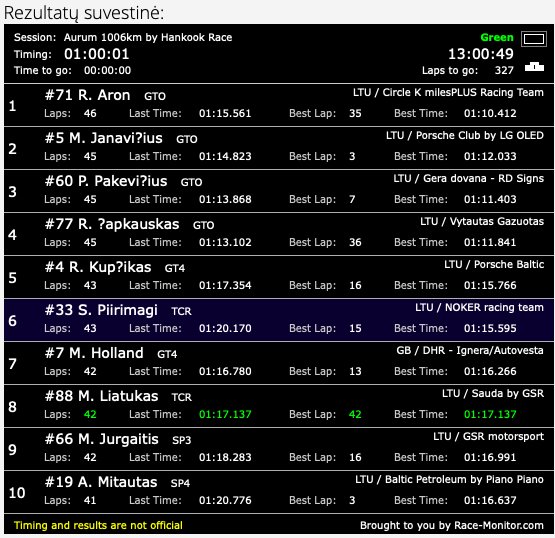The height and width of the screenshot is (538, 555).
Task: Click the session name Aurum 1006km text
Action: (148, 37)
